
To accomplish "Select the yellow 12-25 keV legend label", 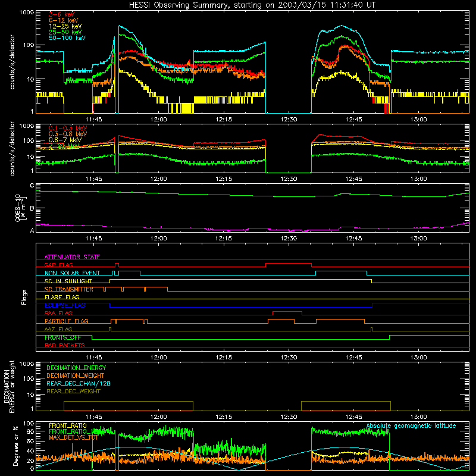I will 65,26.
